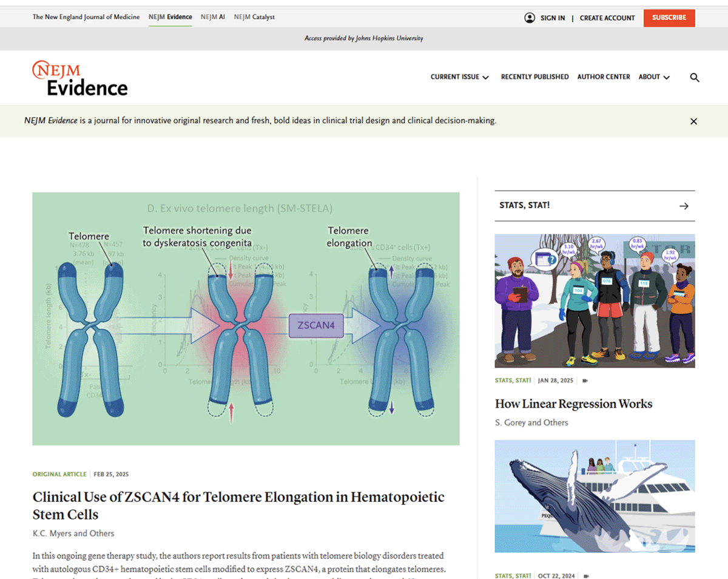Click the Sign In link
The height and width of the screenshot is (579, 728).
[x=553, y=18]
